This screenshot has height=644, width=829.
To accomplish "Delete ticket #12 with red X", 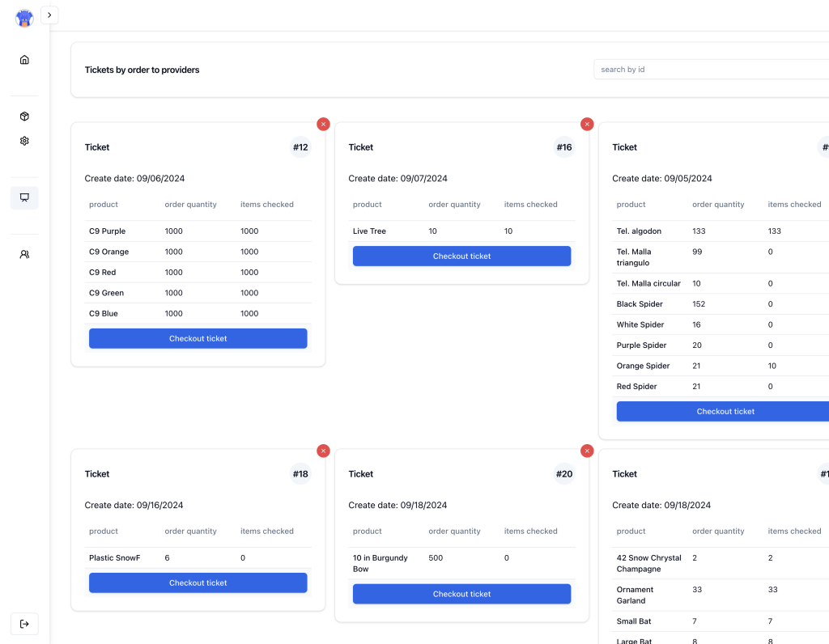I will pos(324,124).
